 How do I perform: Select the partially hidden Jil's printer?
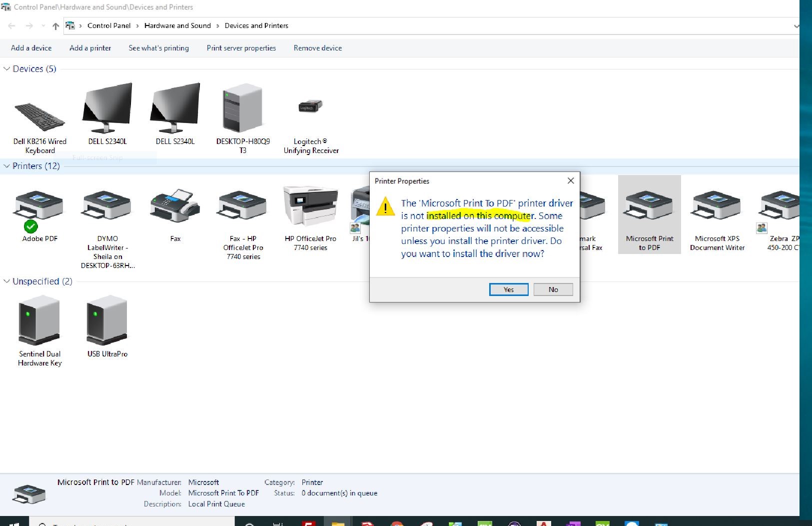pos(360,215)
